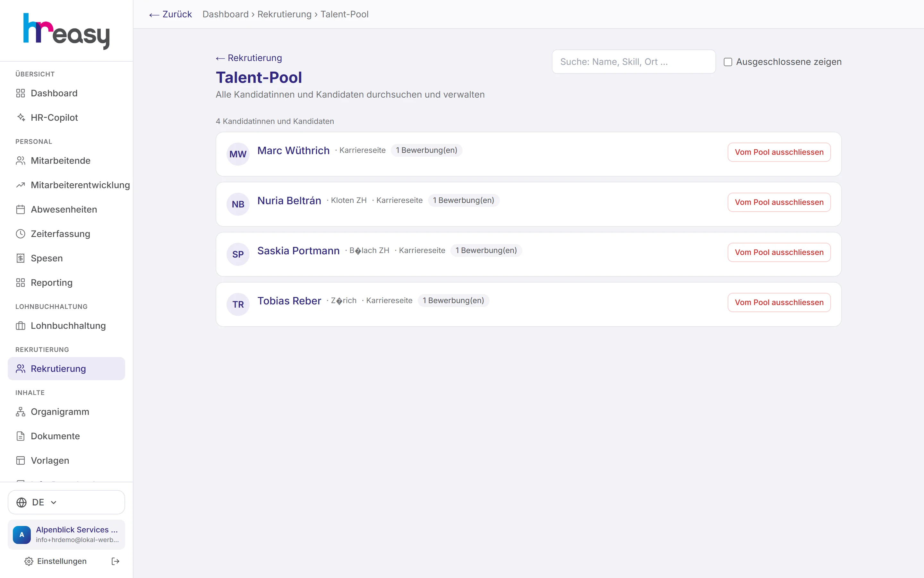Screen dimensions: 924x578
Task: Open Marc Wüthrich's candidate name
Action: 293,151
